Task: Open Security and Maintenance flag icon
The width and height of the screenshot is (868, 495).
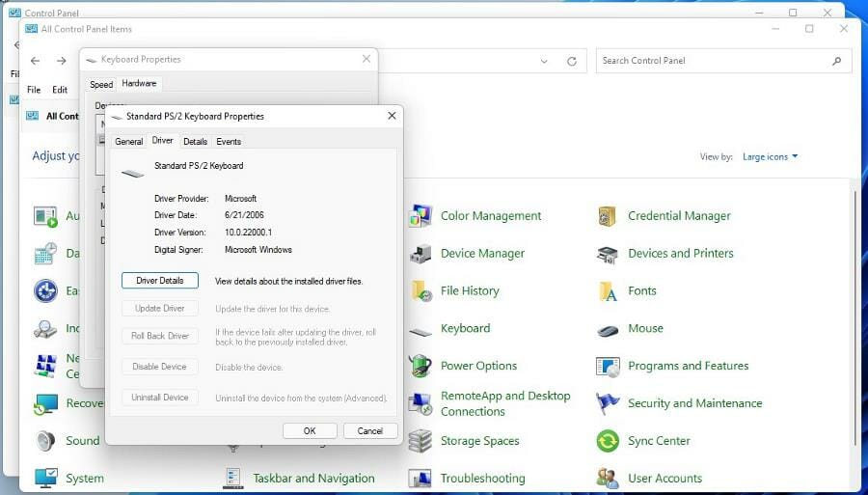Action: [x=608, y=403]
